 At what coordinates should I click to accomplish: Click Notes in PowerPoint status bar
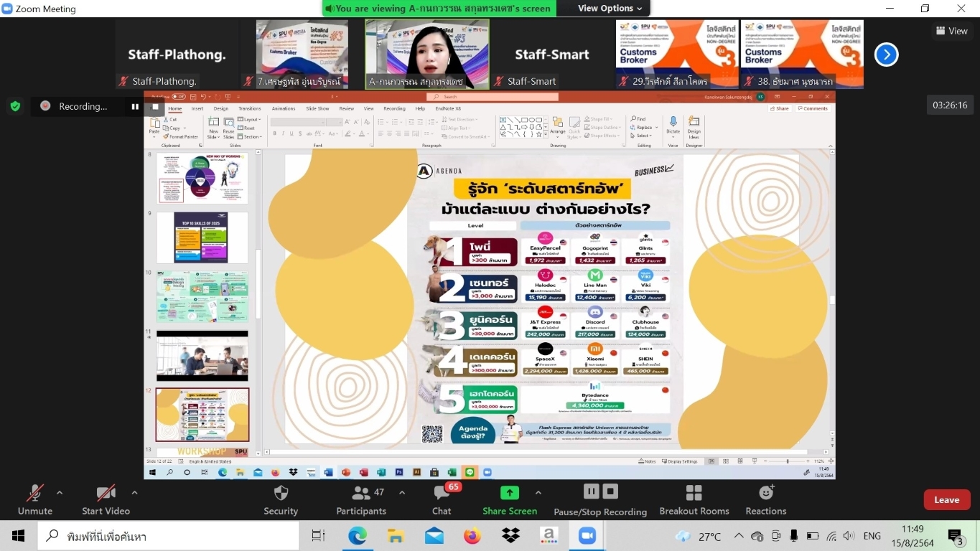click(647, 461)
